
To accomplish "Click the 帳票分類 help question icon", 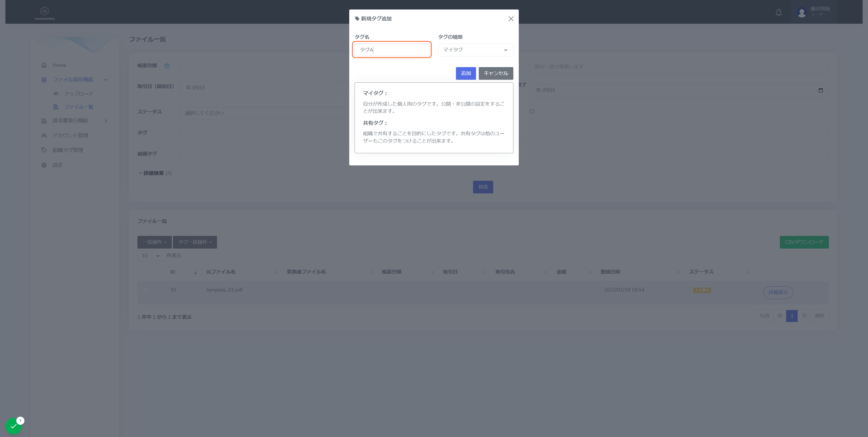I will 167,66.
